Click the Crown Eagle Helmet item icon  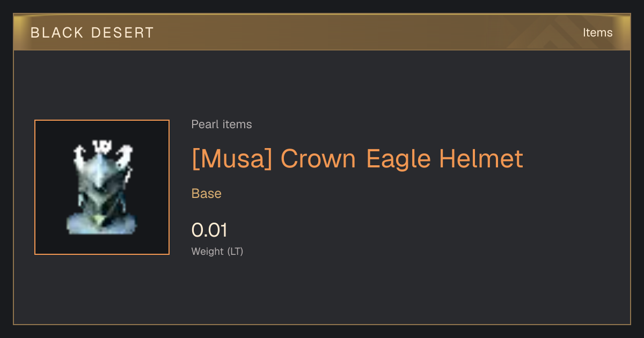click(102, 187)
